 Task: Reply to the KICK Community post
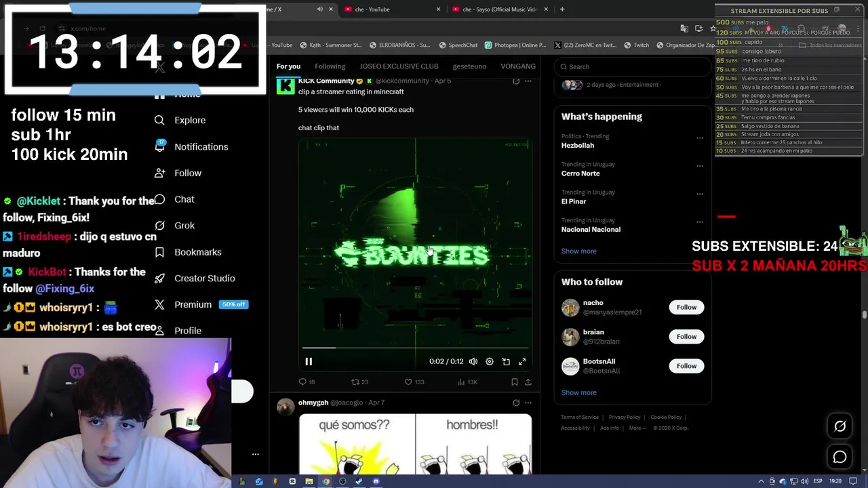[307, 382]
